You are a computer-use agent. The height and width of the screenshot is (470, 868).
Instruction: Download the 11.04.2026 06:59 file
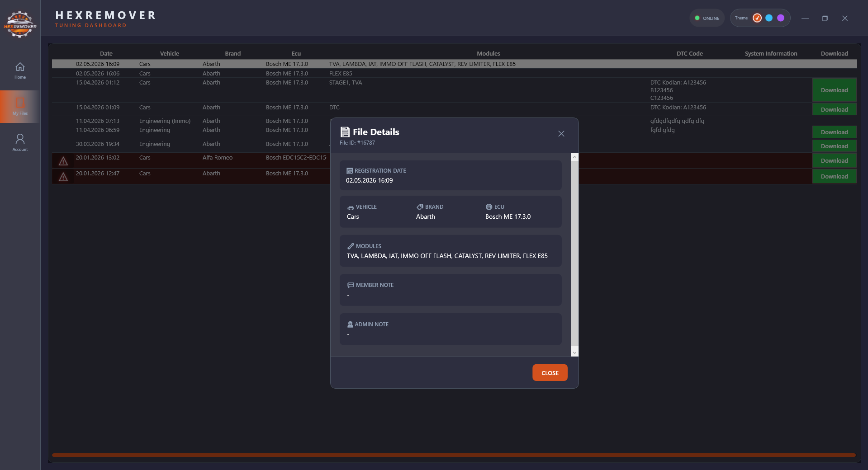coord(834,132)
